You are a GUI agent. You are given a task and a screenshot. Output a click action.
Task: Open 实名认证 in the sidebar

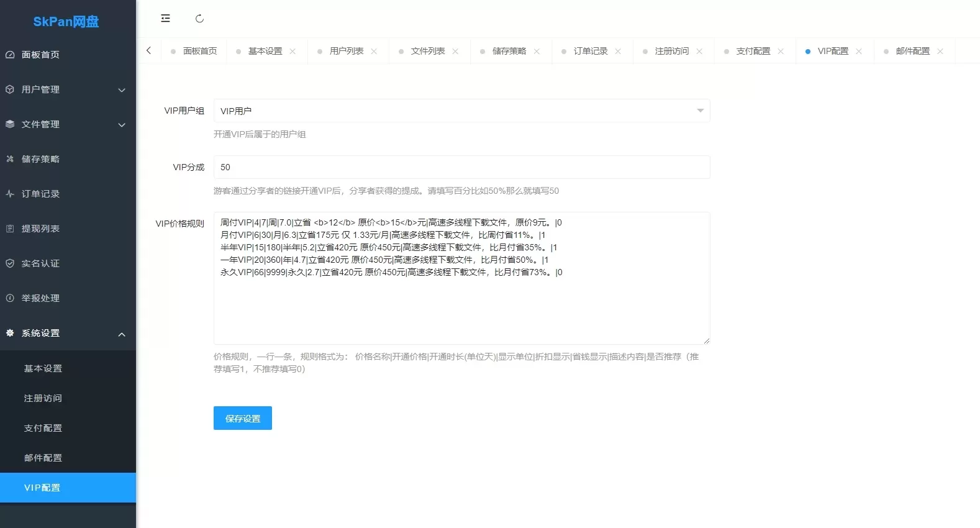pyautogui.click(x=40, y=263)
